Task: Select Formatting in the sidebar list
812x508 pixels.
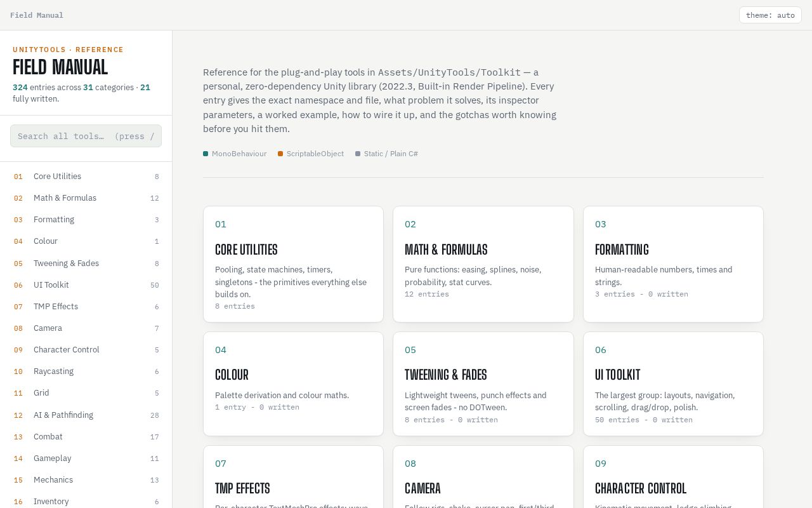Action: point(86,220)
